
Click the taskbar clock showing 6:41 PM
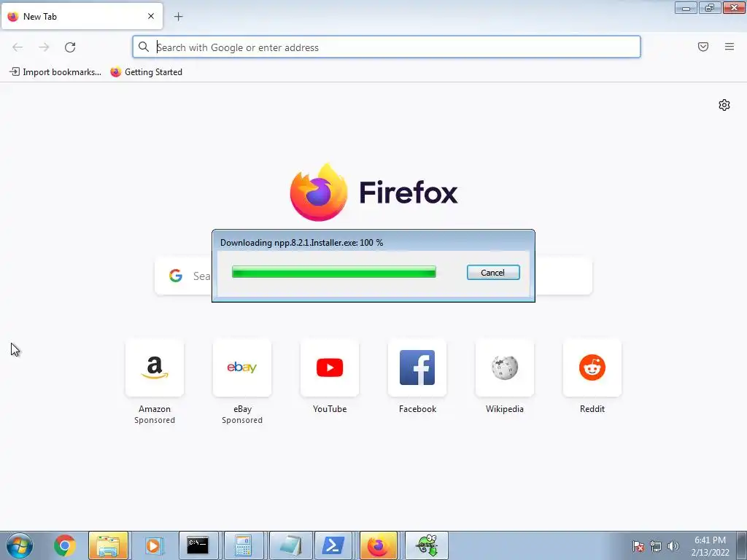pyautogui.click(x=711, y=546)
